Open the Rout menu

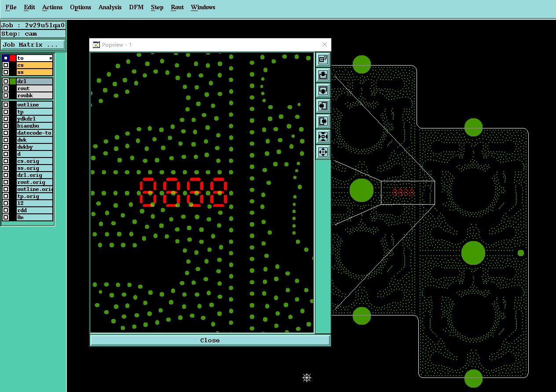[x=177, y=7]
